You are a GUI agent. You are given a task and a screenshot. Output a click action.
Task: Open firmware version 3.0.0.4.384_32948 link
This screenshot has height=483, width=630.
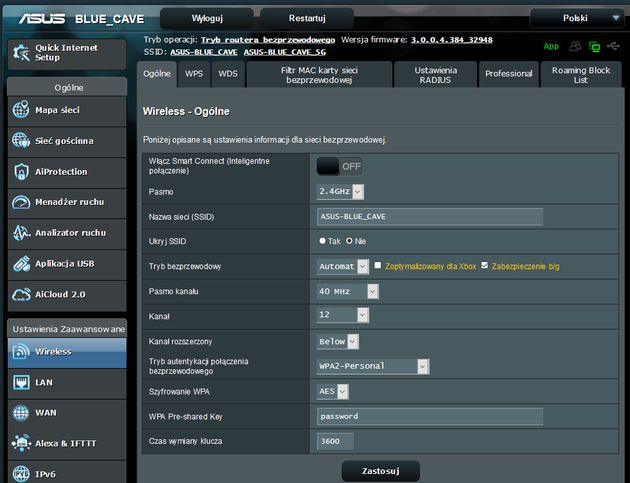(x=452, y=40)
